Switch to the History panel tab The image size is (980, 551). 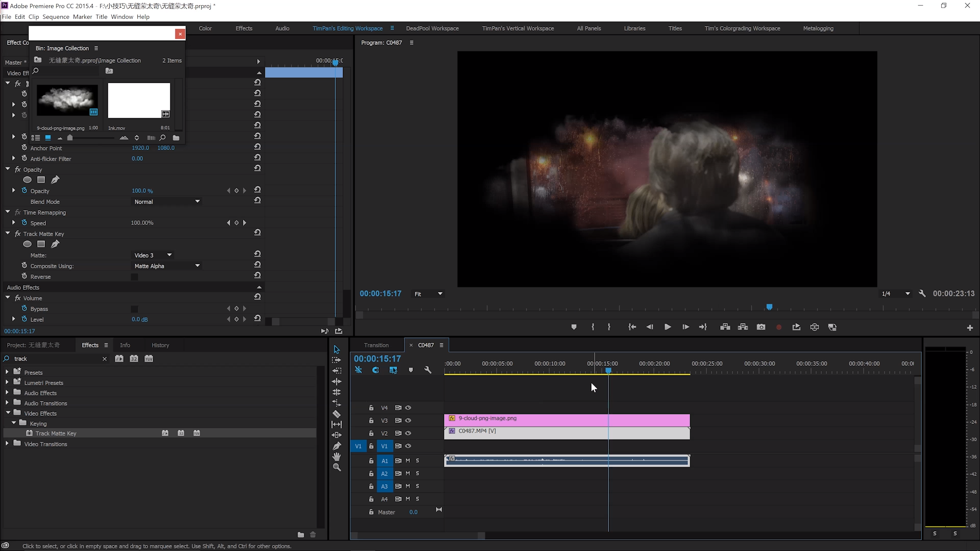click(160, 345)
